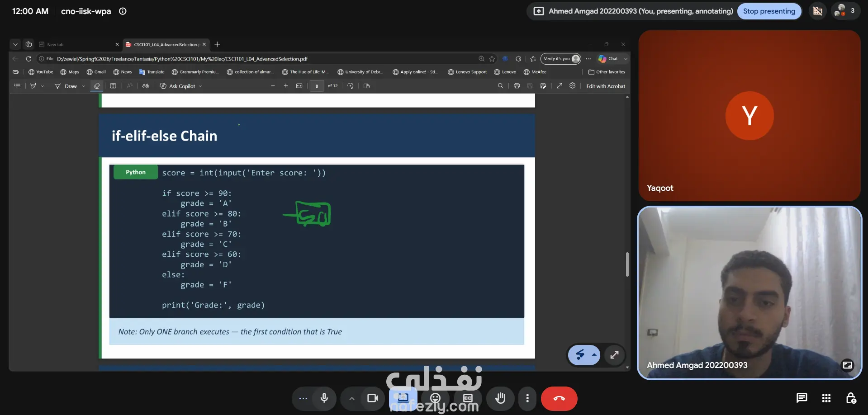Zoom the page via address bar magnifier

[481, 59]
